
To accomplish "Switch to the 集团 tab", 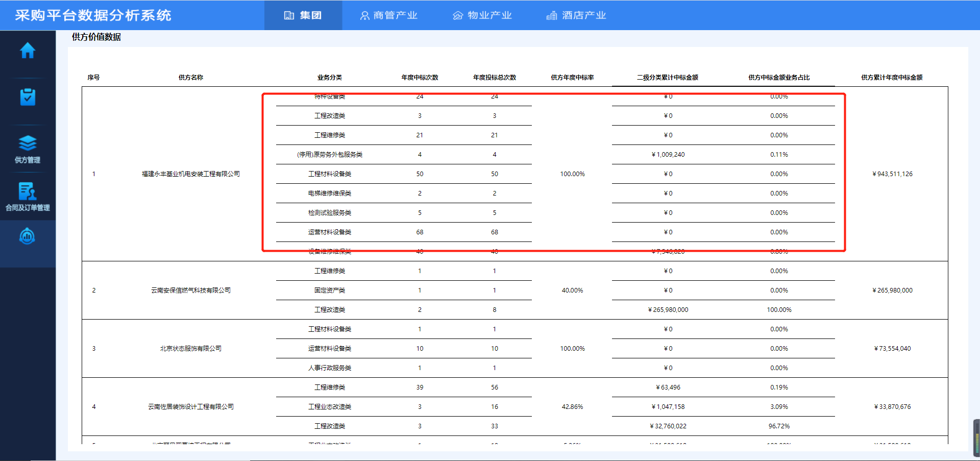I will point(303,15).
